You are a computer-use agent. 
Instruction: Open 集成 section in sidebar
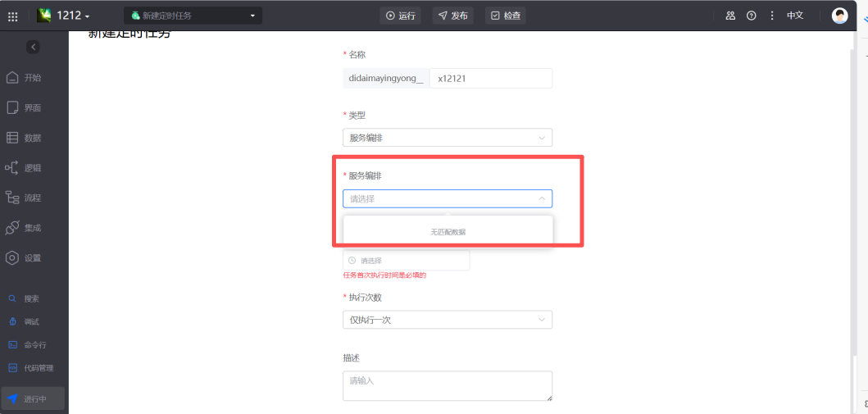[24, 227]
